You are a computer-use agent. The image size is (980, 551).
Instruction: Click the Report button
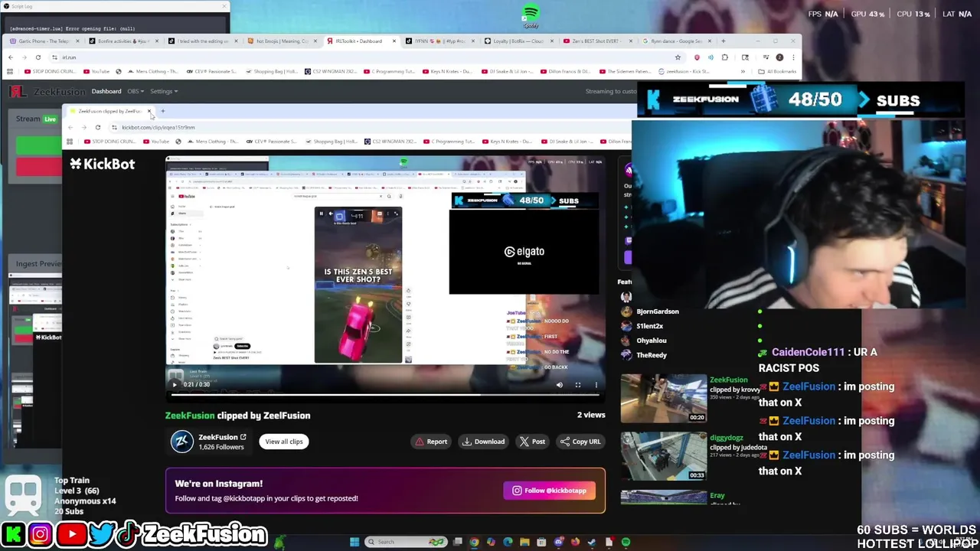tap(431, 442)
